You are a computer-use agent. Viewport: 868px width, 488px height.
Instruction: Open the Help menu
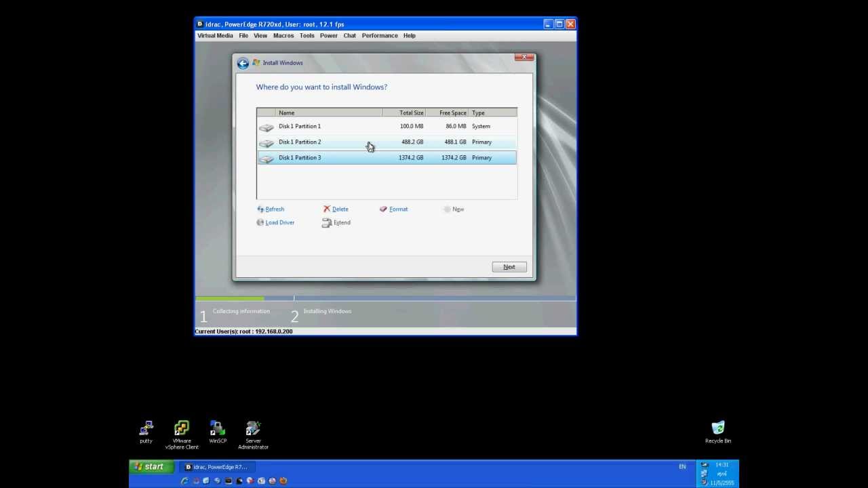coord(410,35)
